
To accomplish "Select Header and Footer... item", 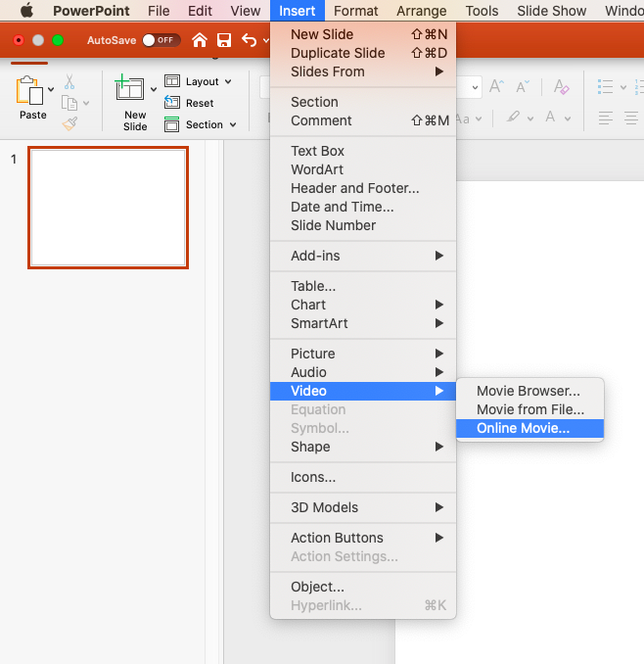I will tap(363, 188).
